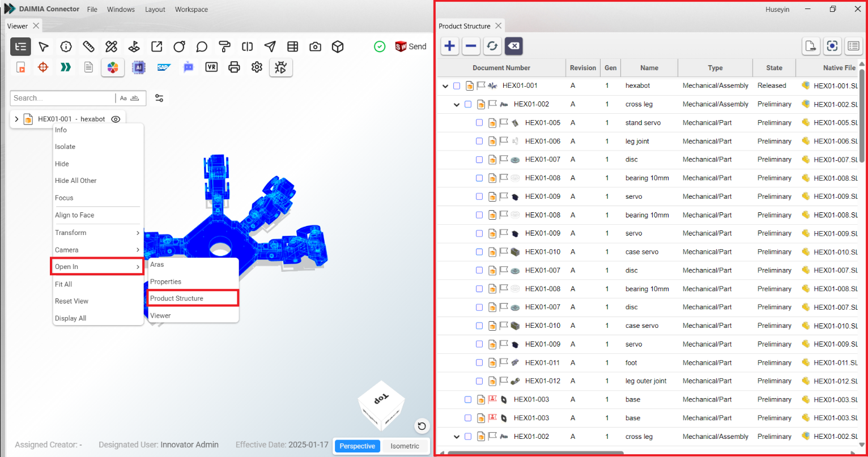
Task: Click the Search input field
Action: tap(62, 98)
